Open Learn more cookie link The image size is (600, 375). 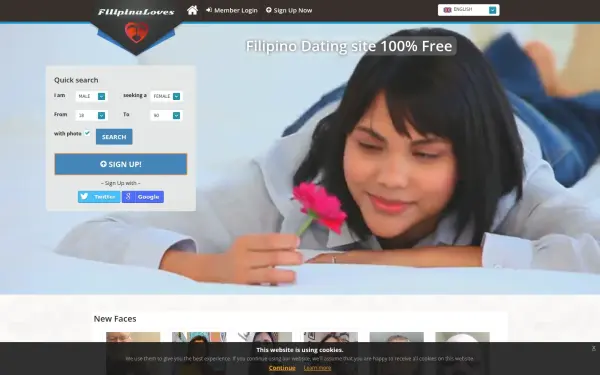click(317, 368)
